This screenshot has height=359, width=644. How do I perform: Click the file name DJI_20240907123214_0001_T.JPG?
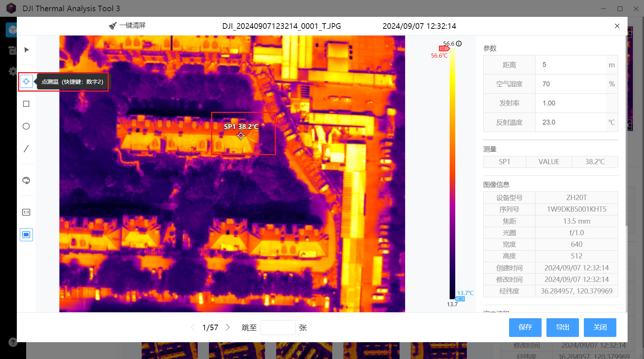281,26
